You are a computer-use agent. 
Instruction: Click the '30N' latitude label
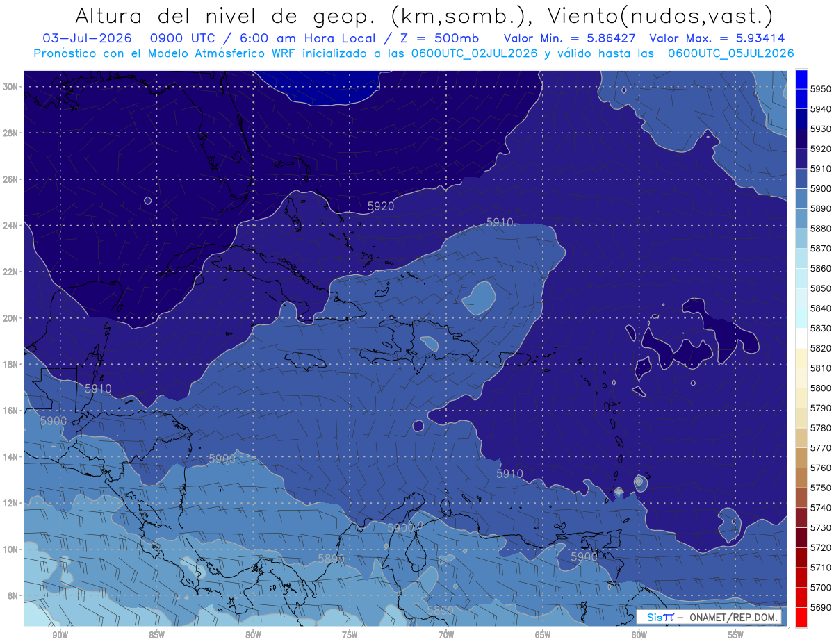tap(10, 86)
